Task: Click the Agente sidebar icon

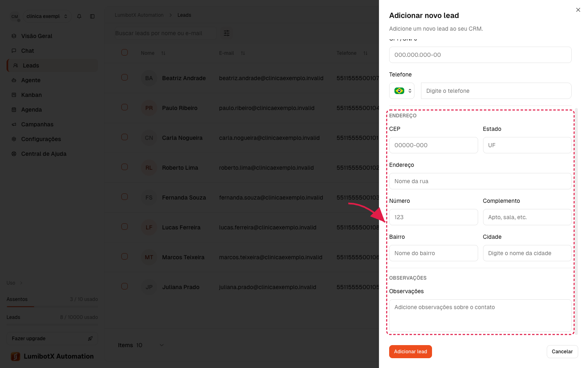Action: click(14, 80)
